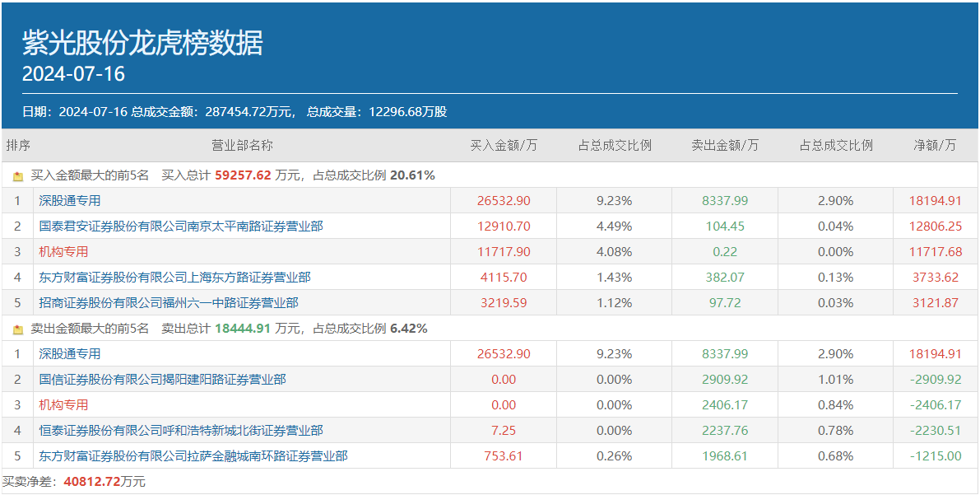
Task: Click the icon beside 买入金额最大的前5名
Action: [18, 176]
